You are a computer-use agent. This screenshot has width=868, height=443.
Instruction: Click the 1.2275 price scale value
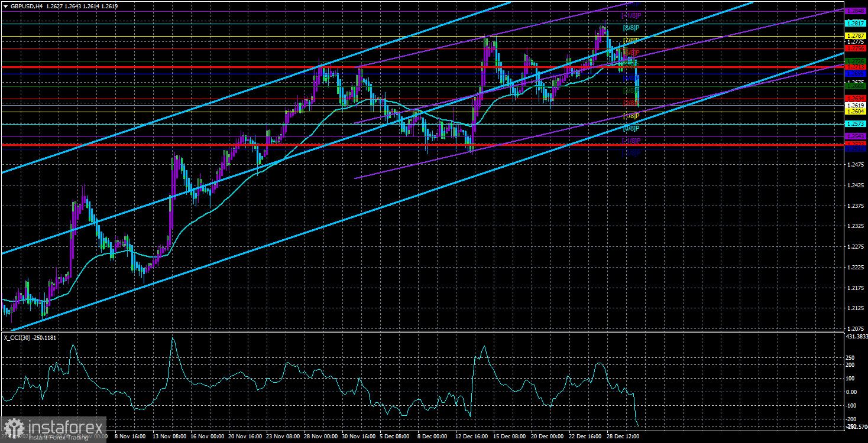pyautogui.click(x=856, y=246)
